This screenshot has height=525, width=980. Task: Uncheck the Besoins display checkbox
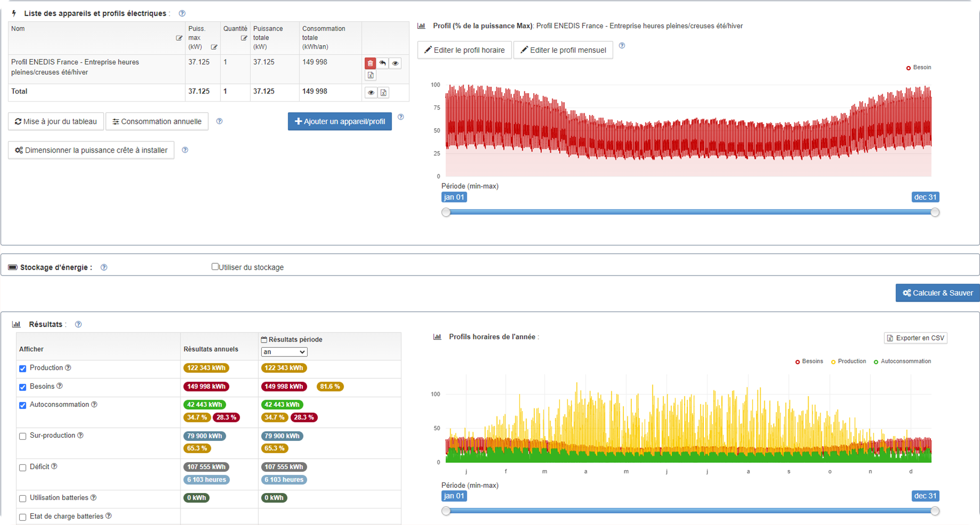23,387
